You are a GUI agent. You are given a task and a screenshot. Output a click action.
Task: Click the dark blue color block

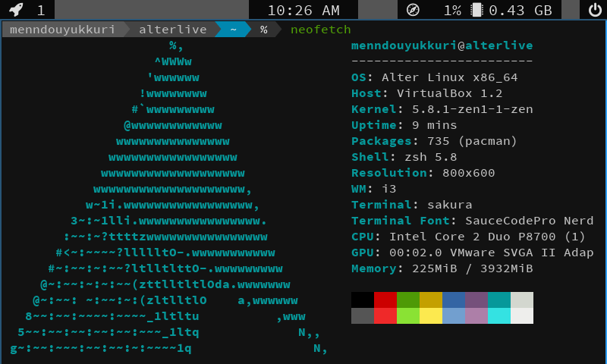pos(453,300)
